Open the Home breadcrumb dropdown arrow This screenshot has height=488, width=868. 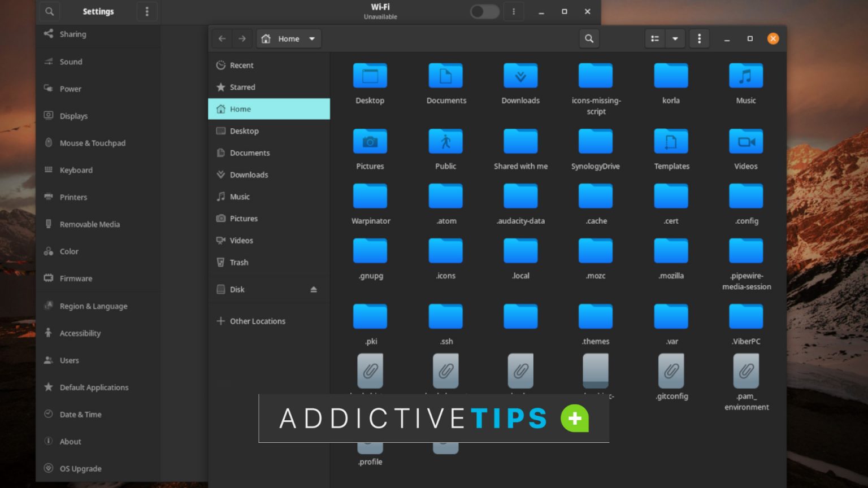click(311, 38)
